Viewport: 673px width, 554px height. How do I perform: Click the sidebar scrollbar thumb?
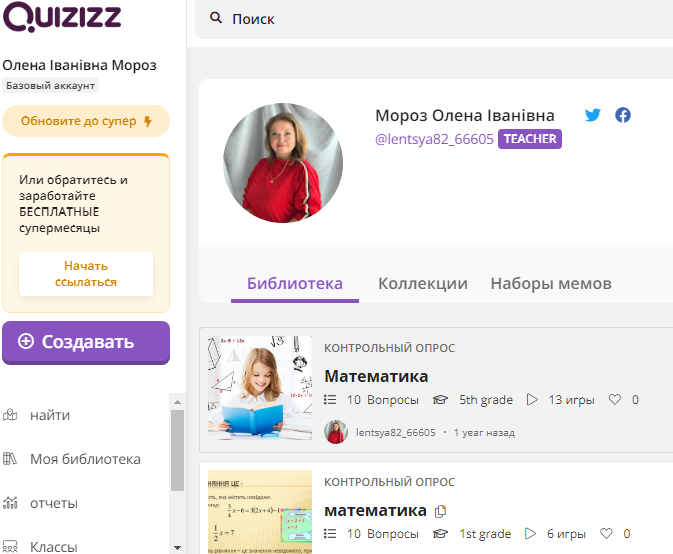[x=177, y=450]
